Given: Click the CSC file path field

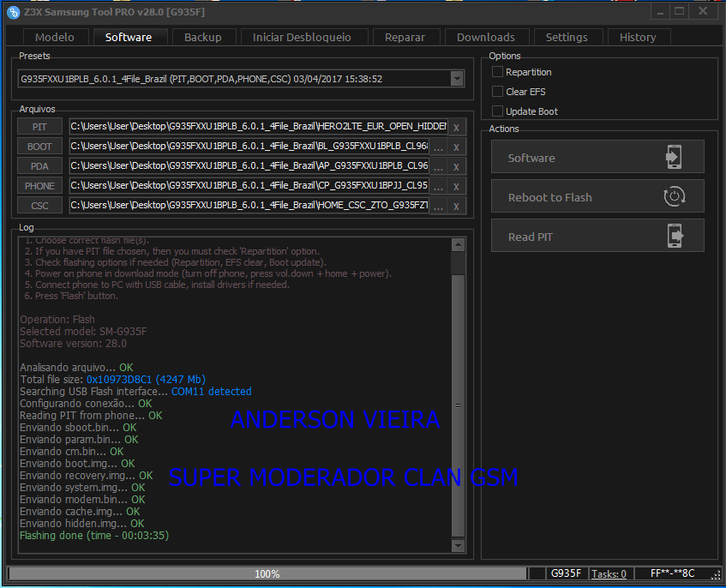Looking at the screenshot, I should click(x=249, y=205).
